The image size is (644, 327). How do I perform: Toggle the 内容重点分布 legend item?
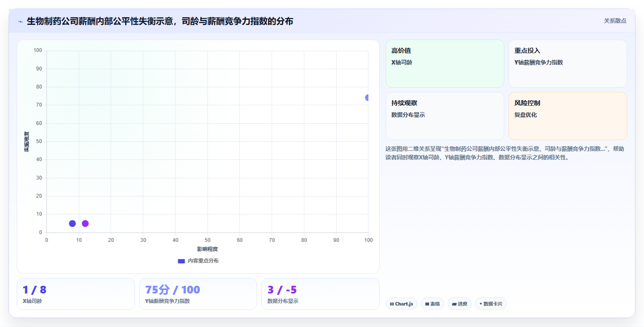pos(198,261)
